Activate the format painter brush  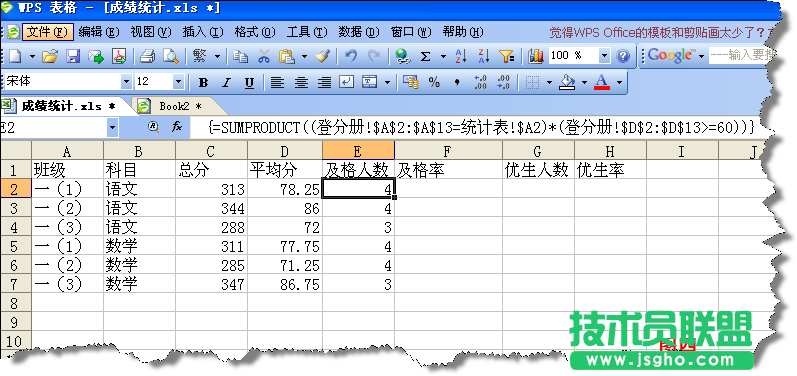click(323, 56)
